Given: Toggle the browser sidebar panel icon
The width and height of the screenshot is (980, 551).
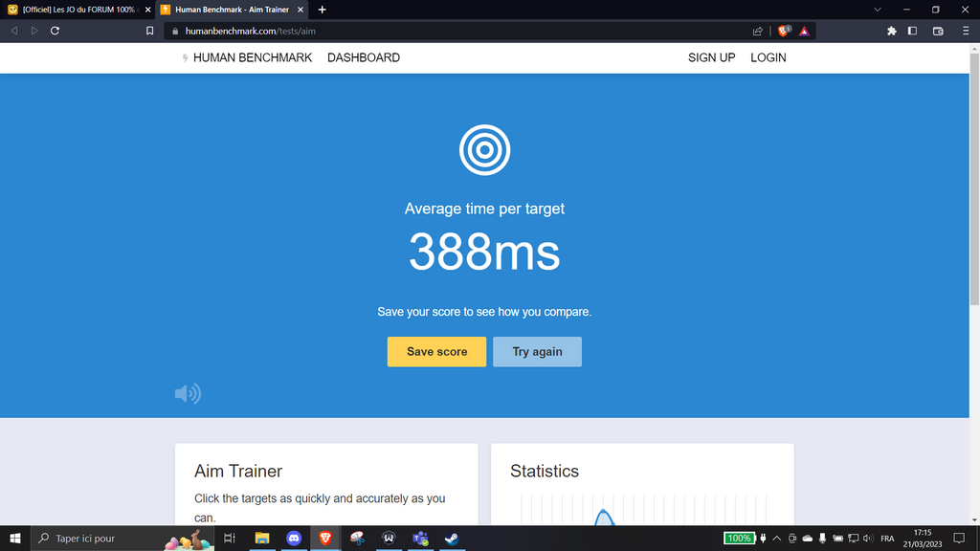Looking at the screenshot, I should pos(912,31).
